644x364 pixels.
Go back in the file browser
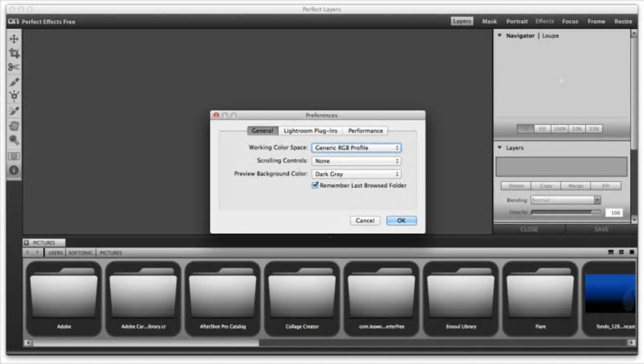(x=28, y=252)
